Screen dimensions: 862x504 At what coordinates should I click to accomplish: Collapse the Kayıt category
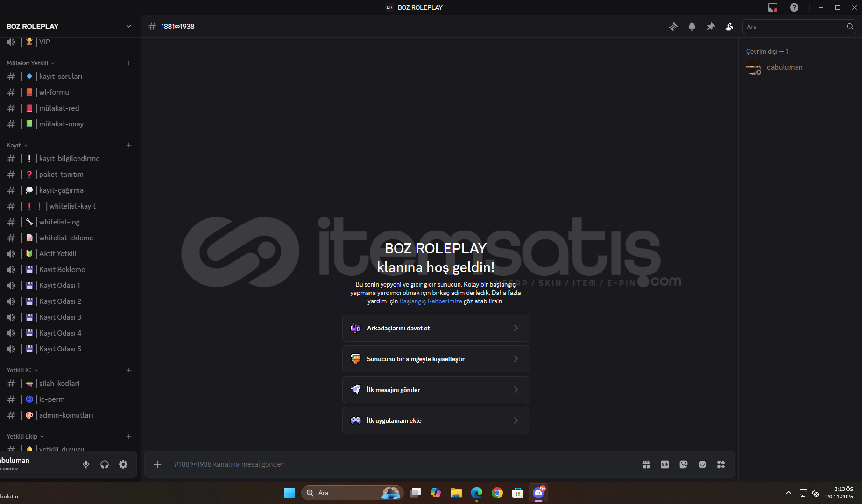pos(17,145)
